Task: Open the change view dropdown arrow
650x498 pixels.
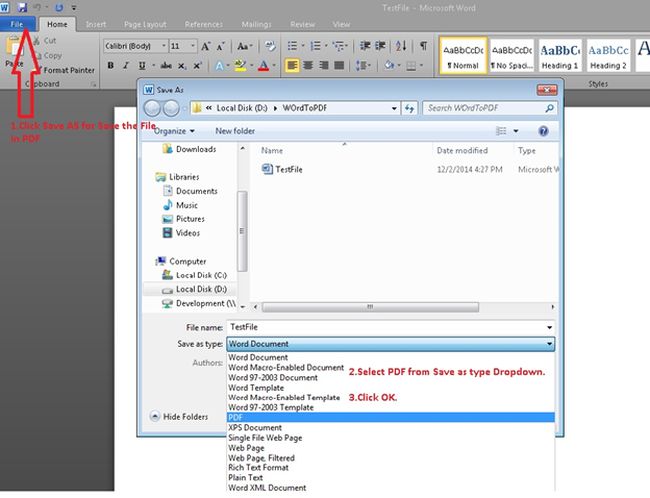Action: tap(516, 131)
